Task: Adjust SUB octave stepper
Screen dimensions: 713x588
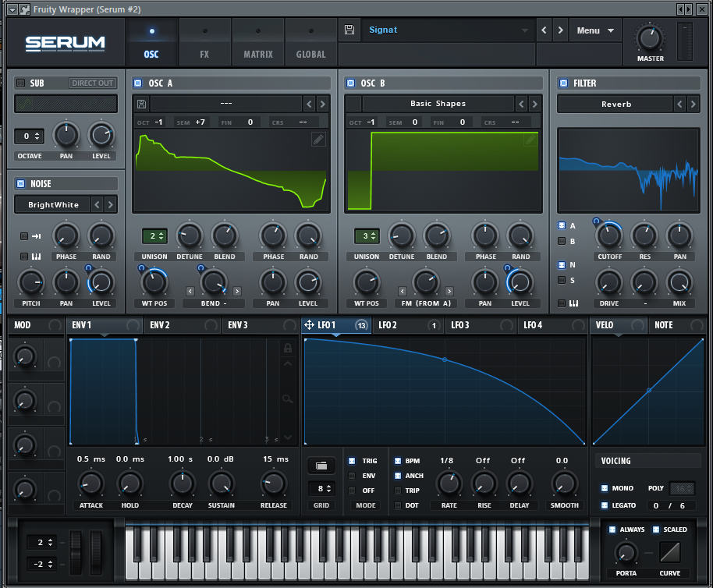Action: click(x=30, y=136)
